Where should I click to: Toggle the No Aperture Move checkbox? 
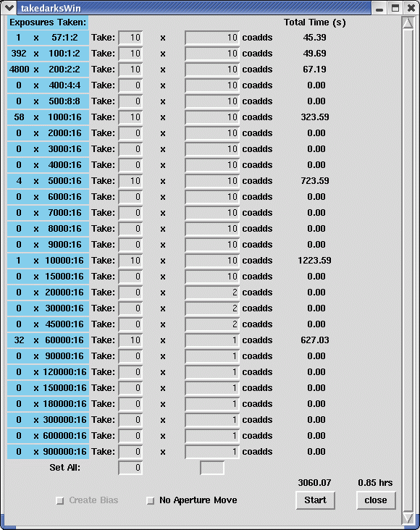click(x=151, y=500)
